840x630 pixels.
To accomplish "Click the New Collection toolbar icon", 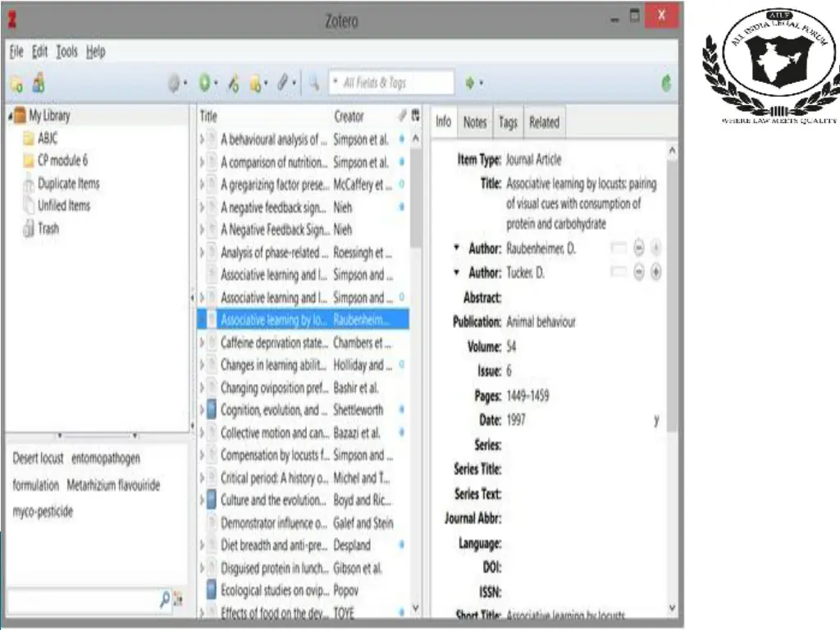I will [x=16, y=84].
